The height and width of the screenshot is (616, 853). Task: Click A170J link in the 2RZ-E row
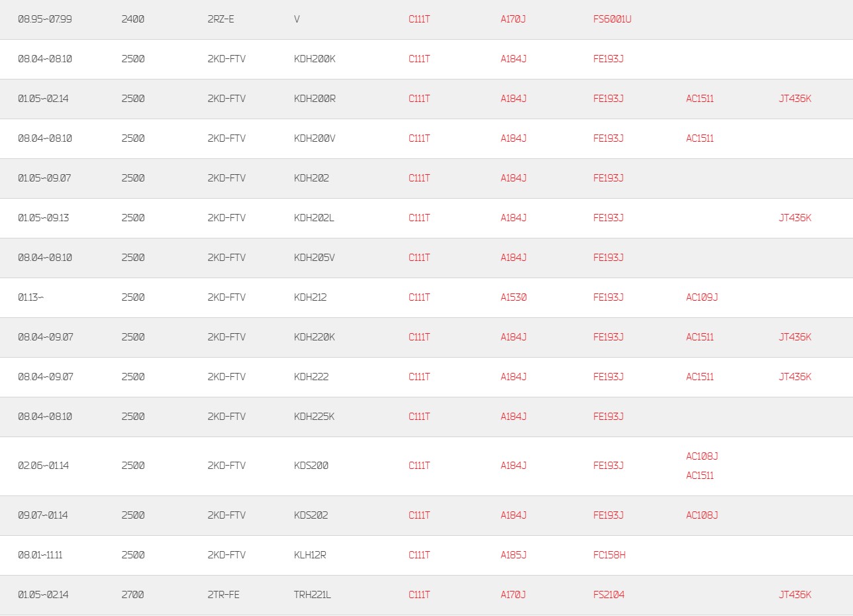[513, 19]
